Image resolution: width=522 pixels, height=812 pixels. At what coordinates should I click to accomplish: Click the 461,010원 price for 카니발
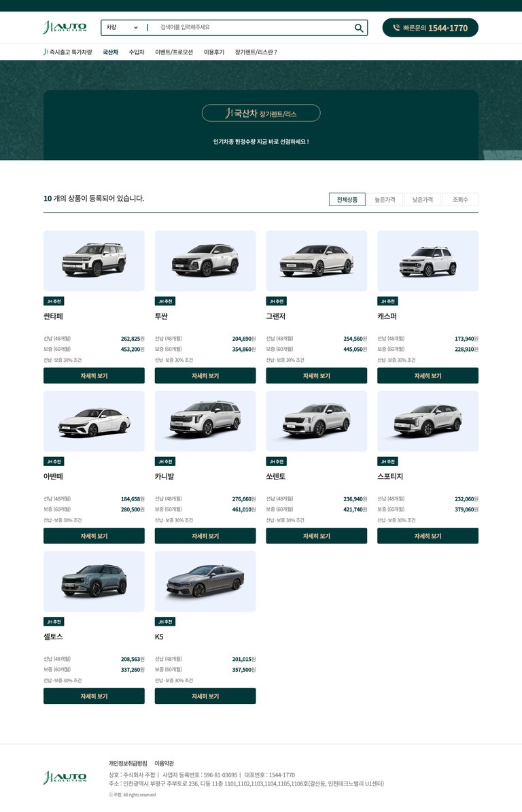tap(244, 509)
